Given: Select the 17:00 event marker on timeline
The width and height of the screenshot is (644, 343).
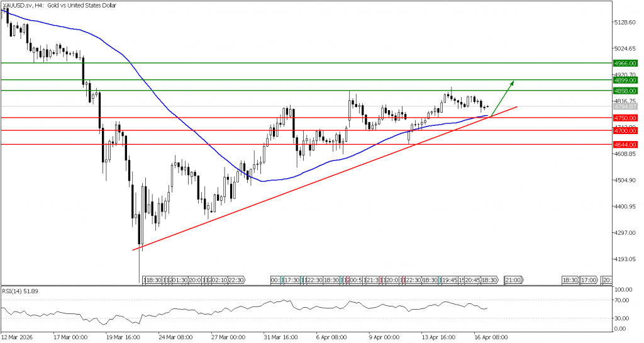Looking at the screenshot, I should (x=589, y=279).
